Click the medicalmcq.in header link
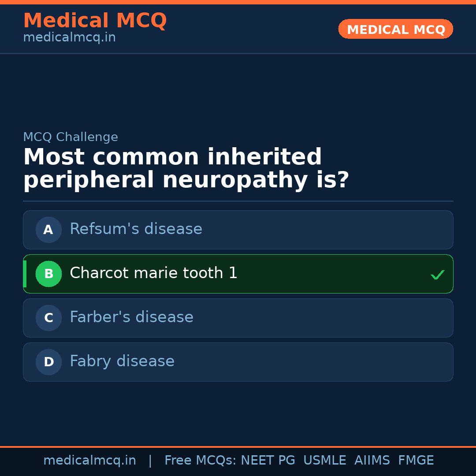The height and width of the screenshot is (476, 476). 69,37
